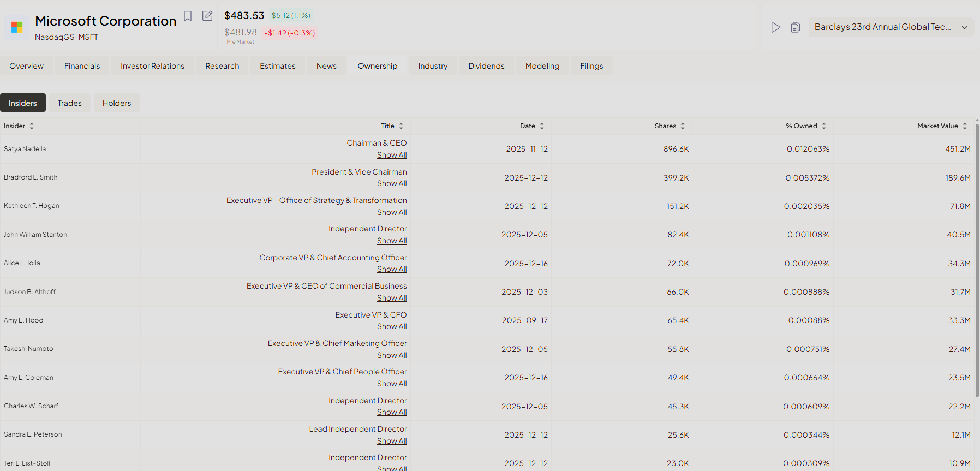Switch to the Trades sub-tab
The width and height of the screenshot is (980, 471).
70,103
